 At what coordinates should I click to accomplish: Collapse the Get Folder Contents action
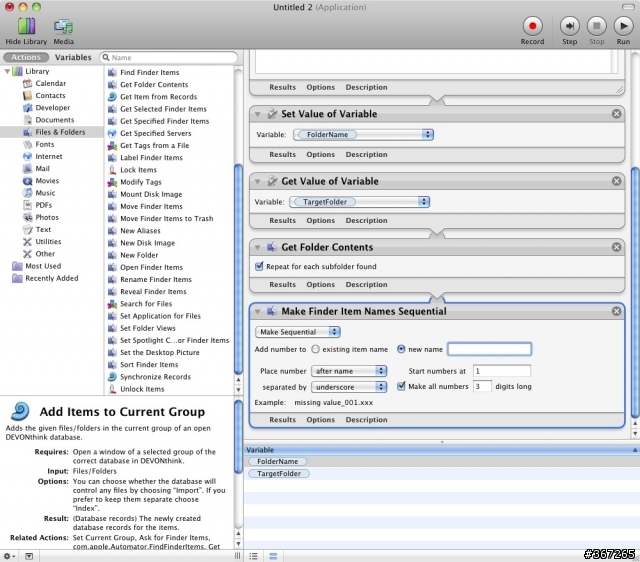coord(258,247)
